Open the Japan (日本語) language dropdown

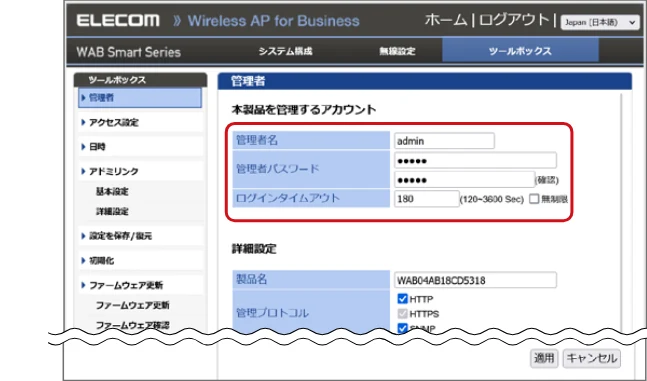[x=600, y=22]
